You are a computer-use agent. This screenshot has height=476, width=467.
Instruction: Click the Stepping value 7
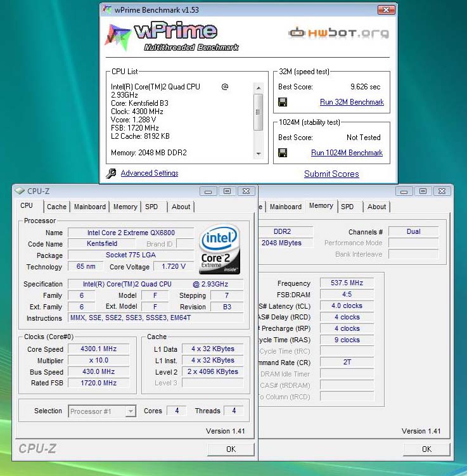[227, 295]
